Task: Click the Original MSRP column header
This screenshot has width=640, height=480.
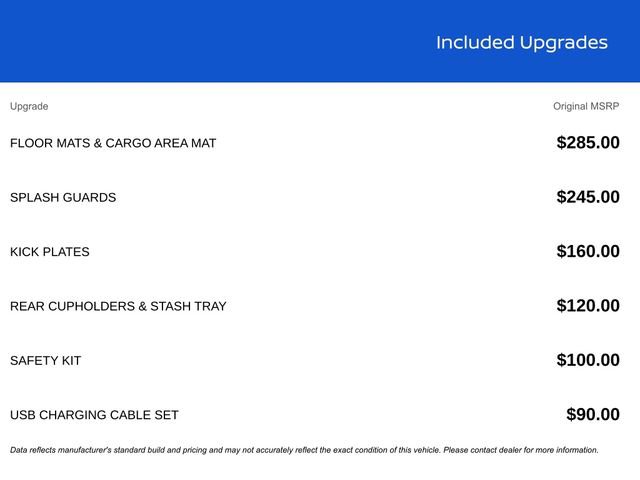Action: [x=586, y=106]
